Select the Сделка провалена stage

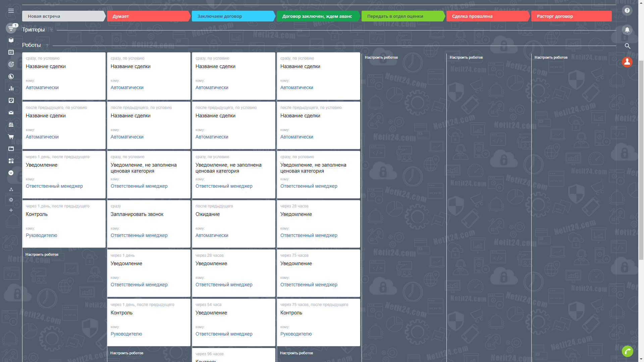click(x=488, y=16)
